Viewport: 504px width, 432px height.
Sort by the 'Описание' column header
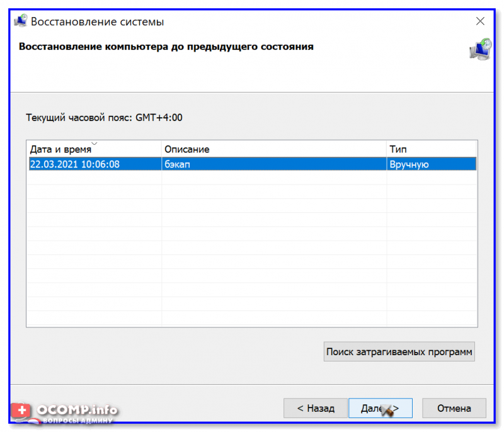274,149
